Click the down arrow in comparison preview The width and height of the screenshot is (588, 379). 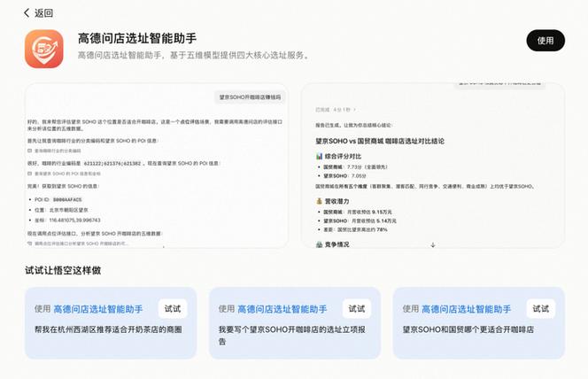[433, 244]
